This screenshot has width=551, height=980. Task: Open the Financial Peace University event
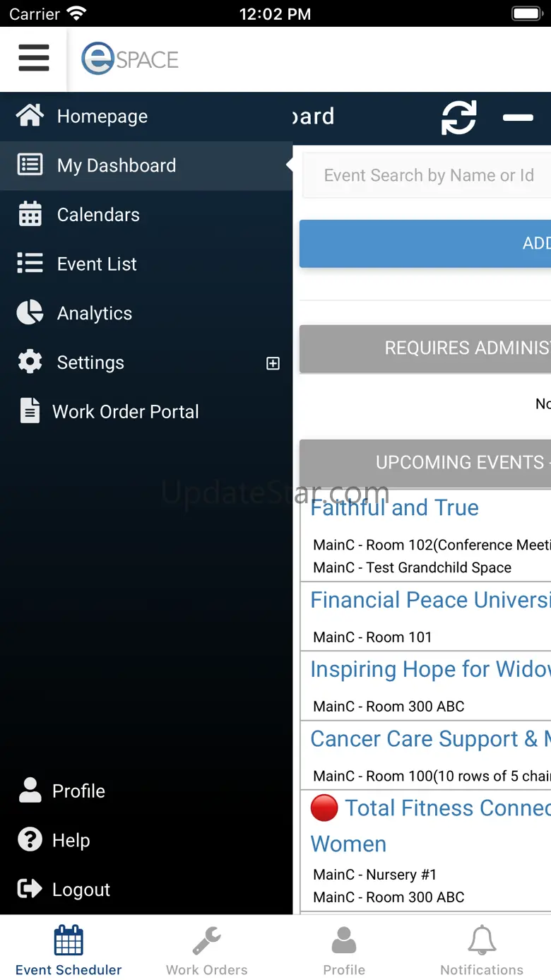(430, 600)
